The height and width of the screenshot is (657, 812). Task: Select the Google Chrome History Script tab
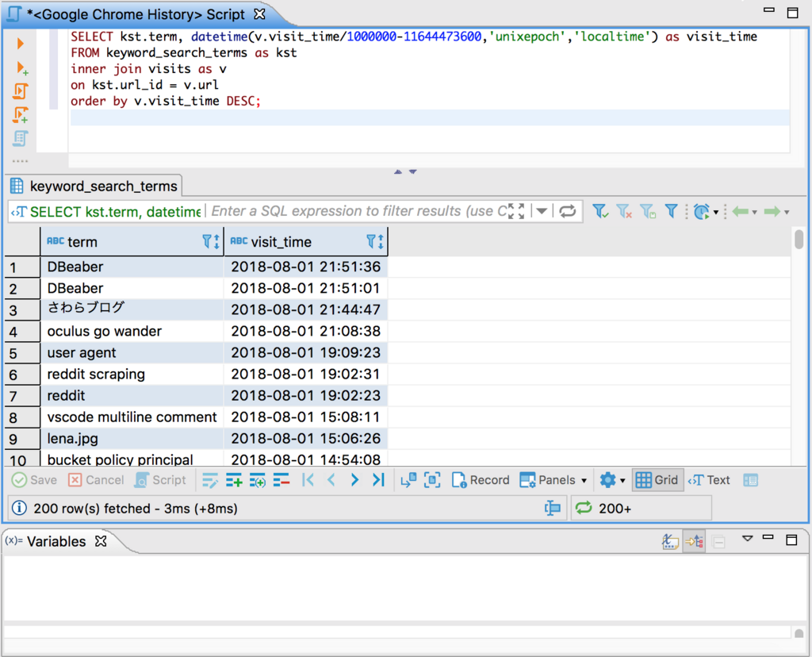tap(136, 14)
